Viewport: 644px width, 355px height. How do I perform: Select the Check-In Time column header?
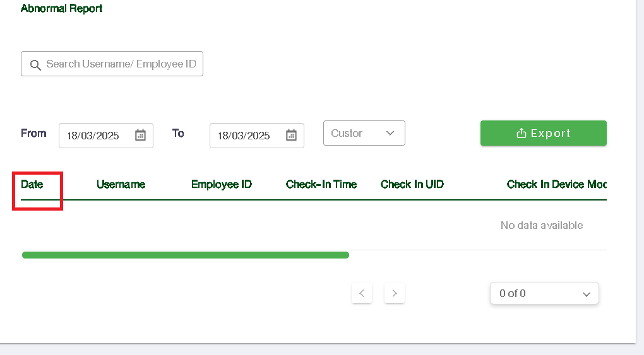click(x=321, y=184)
